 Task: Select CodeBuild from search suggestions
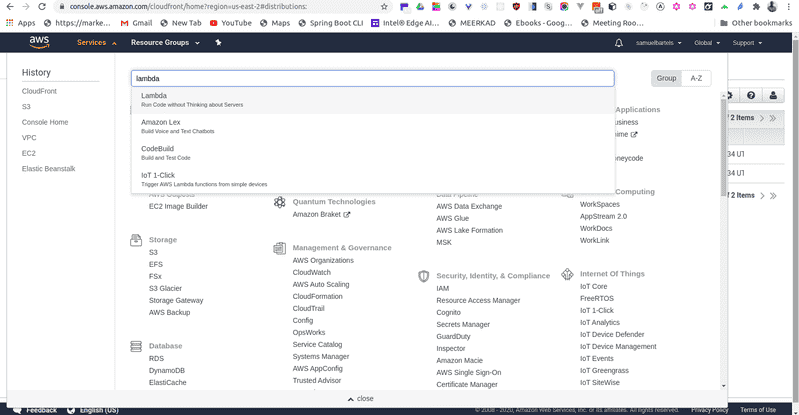click(373, 153)
